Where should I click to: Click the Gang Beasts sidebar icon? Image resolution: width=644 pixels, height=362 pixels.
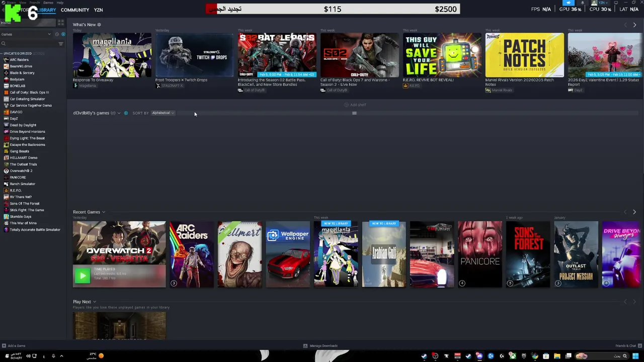(6, 151)
